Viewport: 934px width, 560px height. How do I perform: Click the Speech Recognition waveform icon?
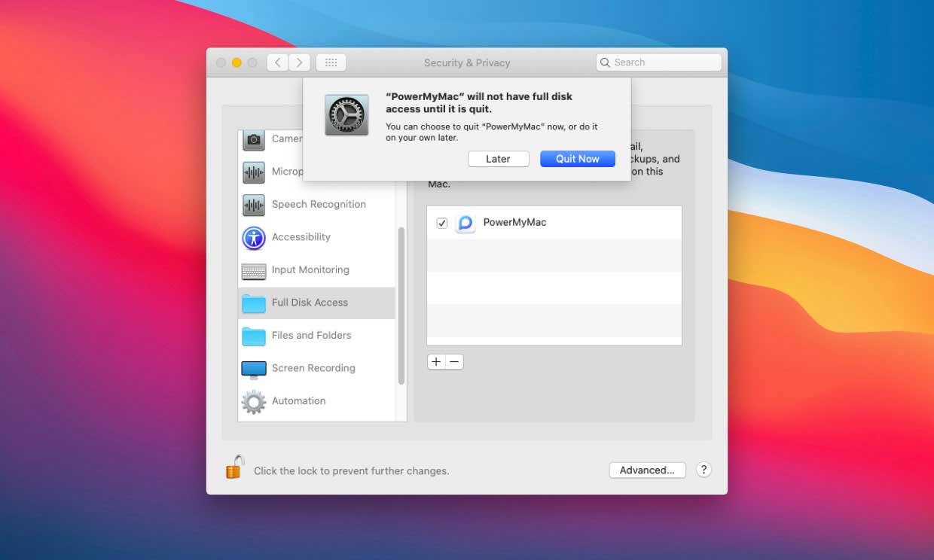click(x=254, y=205)
